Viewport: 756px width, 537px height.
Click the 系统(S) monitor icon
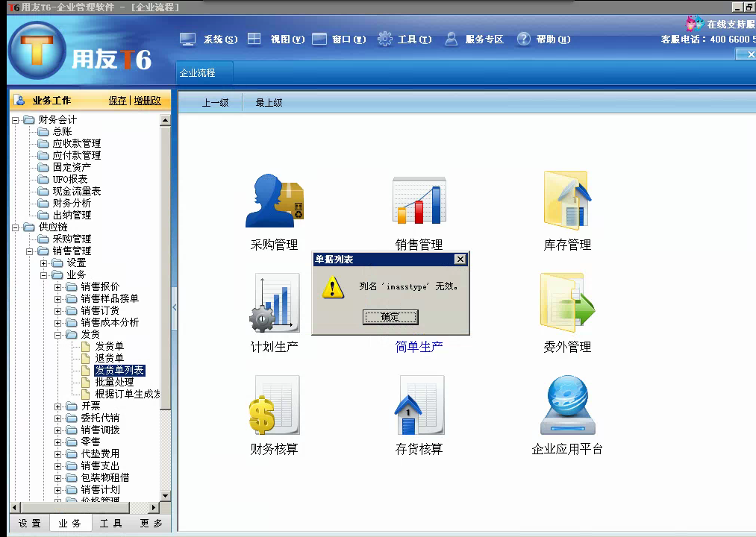point(187,39)
